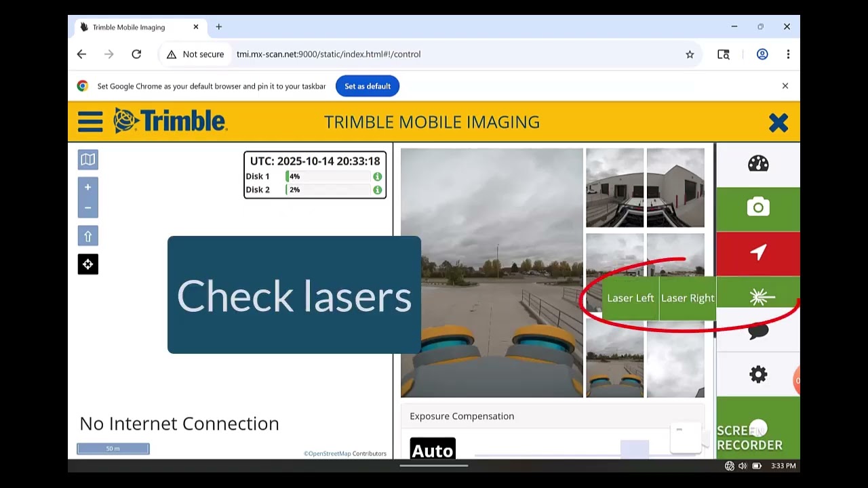Click Disk 2 usage bar
The width and height of the screenshot is (868, 488).
click(x=328, y=190)
